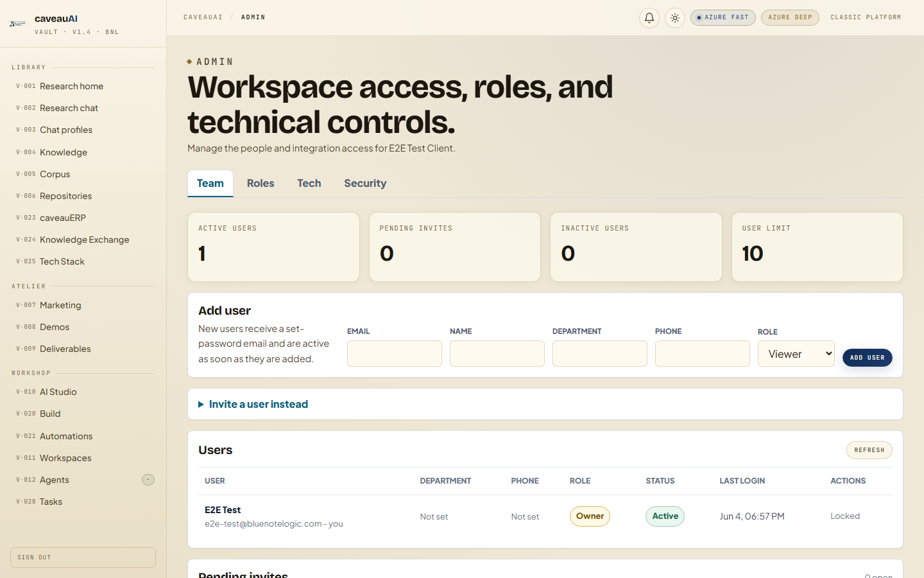
Task: Open Knowledge Exchange
Action: (x=83, y=240)
